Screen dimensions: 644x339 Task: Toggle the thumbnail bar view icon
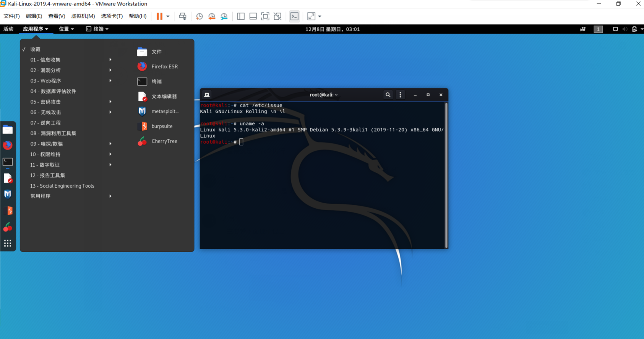click(x=253, y=16)
